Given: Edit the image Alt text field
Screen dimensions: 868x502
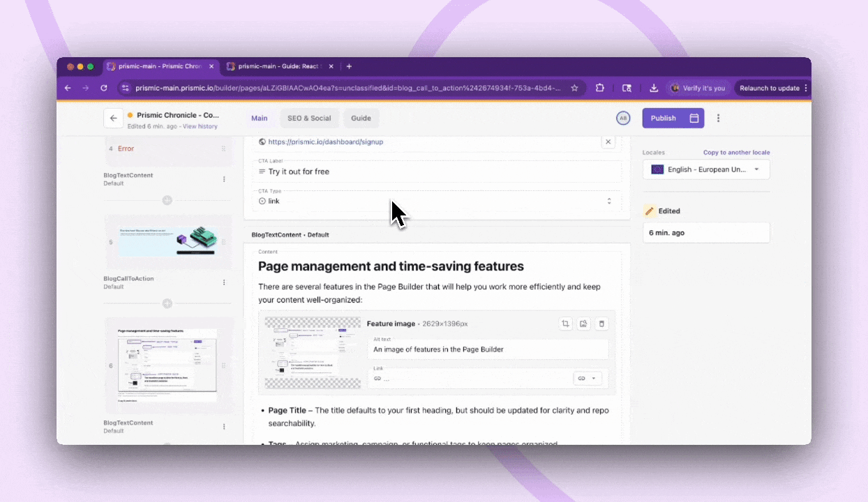Looking at the screenshot, I should tap(488, 349).
